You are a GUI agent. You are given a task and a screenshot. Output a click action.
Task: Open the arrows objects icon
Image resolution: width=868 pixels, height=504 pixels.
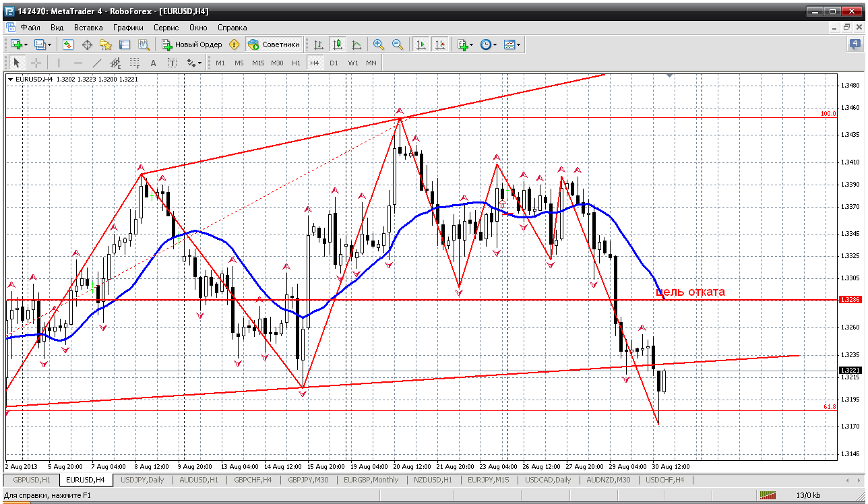click(191, 63)
